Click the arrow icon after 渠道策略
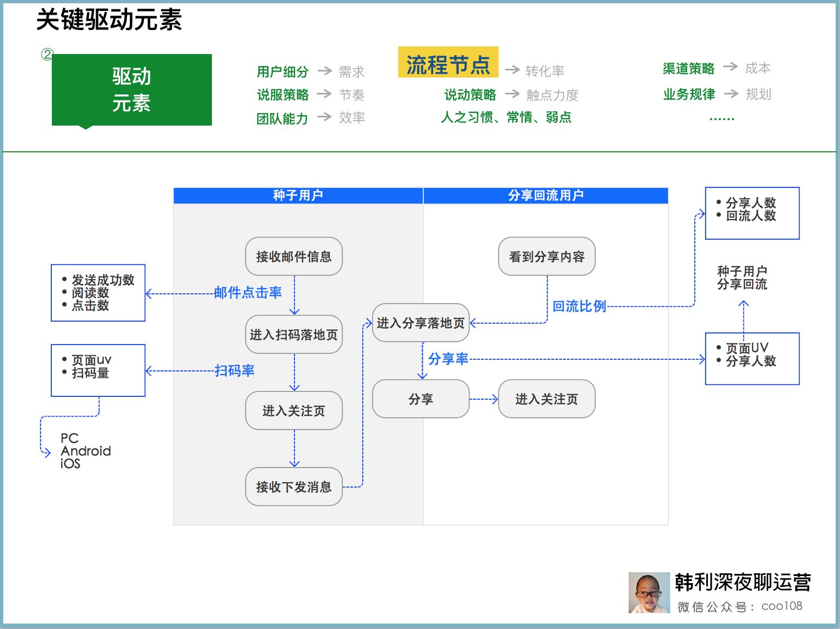The width and height of the screenshot is (840, 629). coord(730,67)
